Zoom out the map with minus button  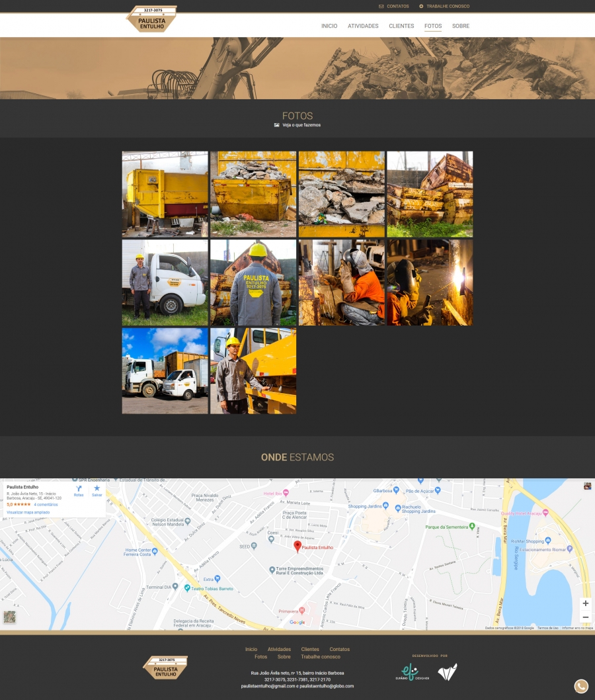(x=586, y=617)
